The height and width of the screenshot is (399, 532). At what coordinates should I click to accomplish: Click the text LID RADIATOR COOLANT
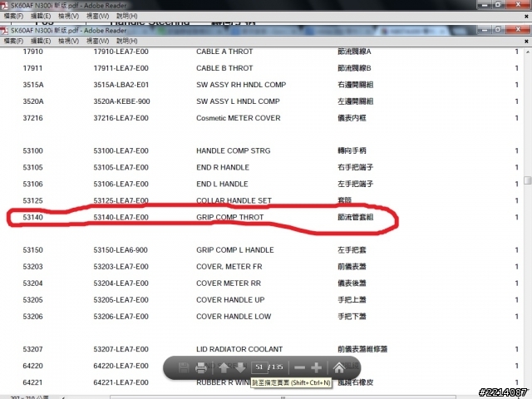239,349
